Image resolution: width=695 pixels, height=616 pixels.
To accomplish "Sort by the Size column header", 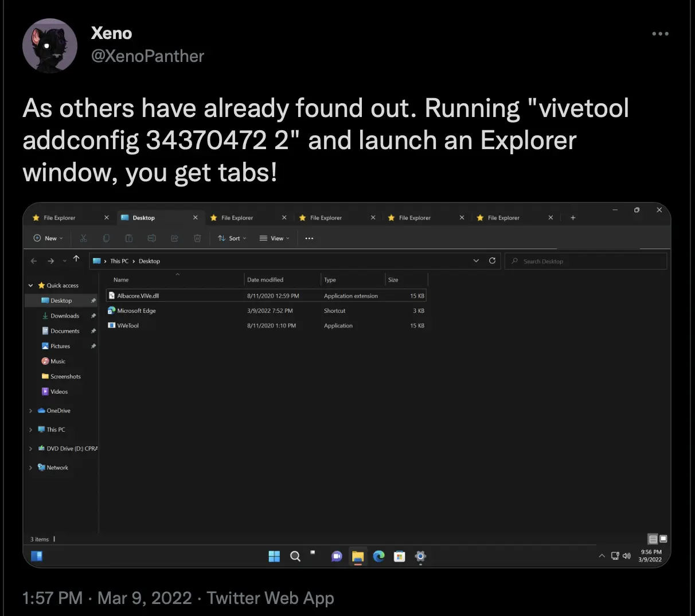I will pyautogui.click(x=393, y=280).
